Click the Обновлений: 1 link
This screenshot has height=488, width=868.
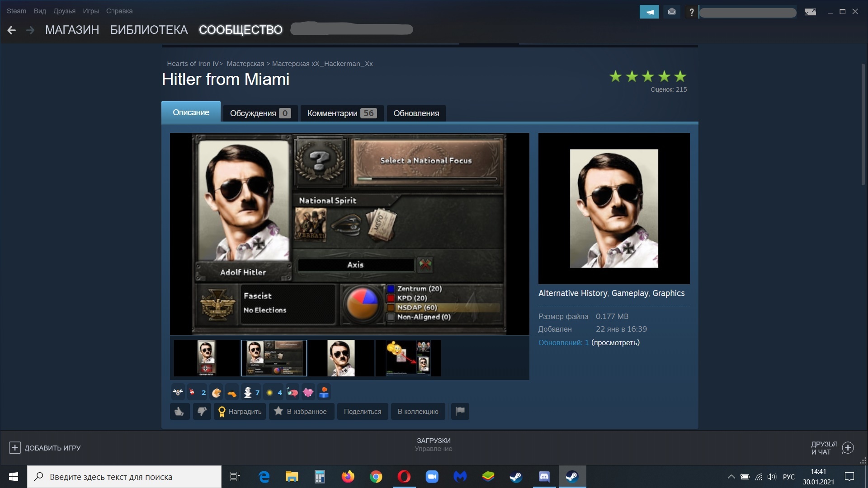[563, 343]
